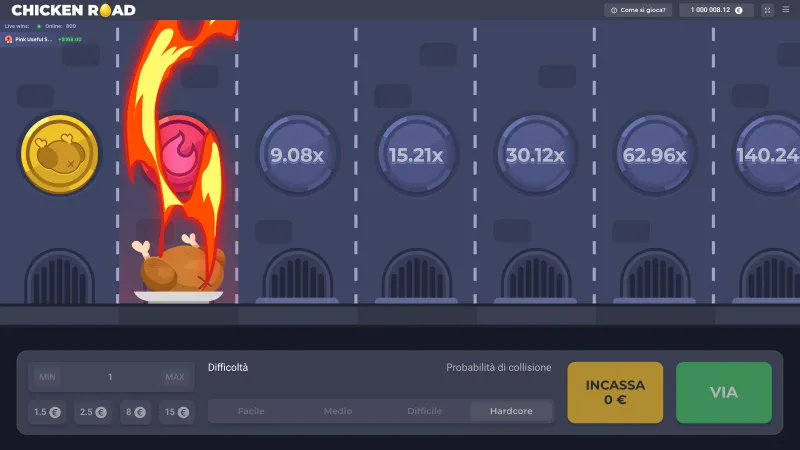800x450 pixels.
Task: Choose Medio difficulty
Action: tap(338, 411)
